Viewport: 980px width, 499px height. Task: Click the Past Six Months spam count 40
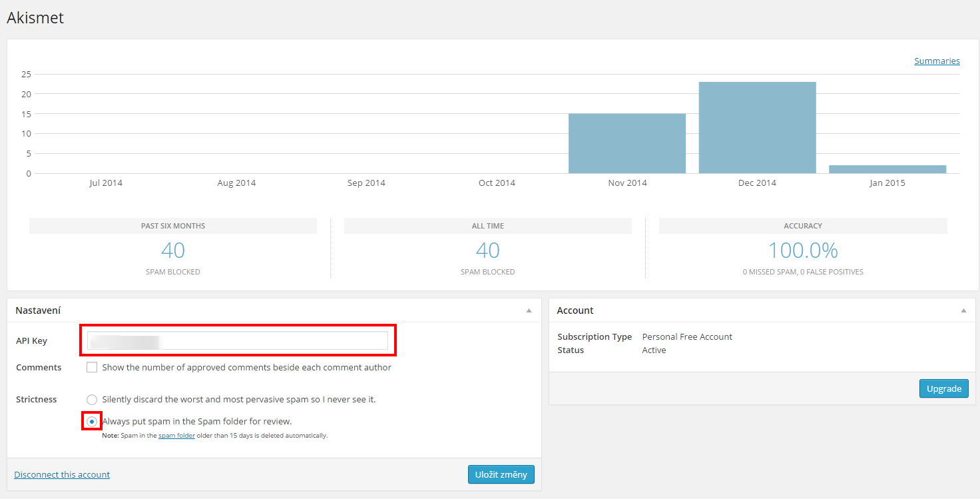click(173, 250)
